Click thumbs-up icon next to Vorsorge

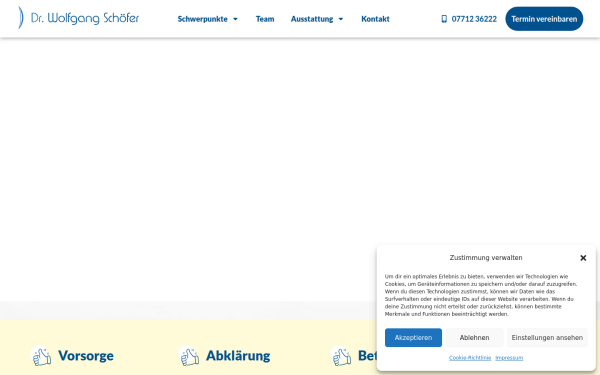pos(41,356)
